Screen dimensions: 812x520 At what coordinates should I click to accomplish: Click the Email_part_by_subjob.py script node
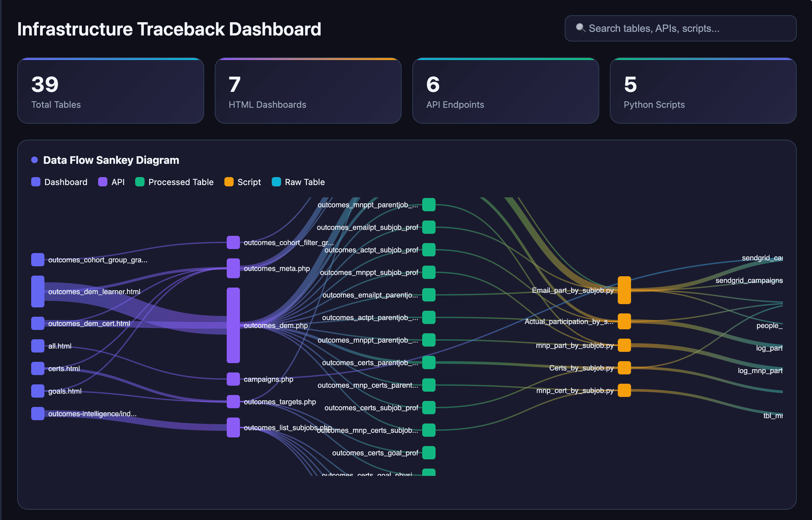tap(624, 290)
